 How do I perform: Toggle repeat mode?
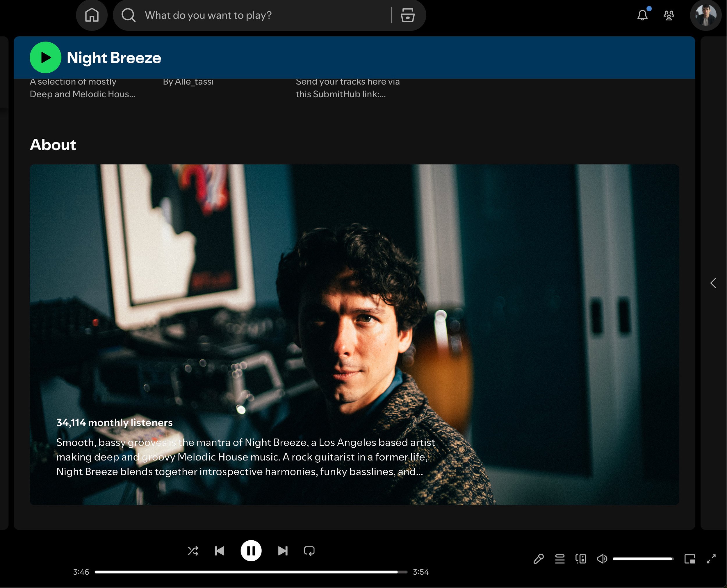tap(309, 551)
